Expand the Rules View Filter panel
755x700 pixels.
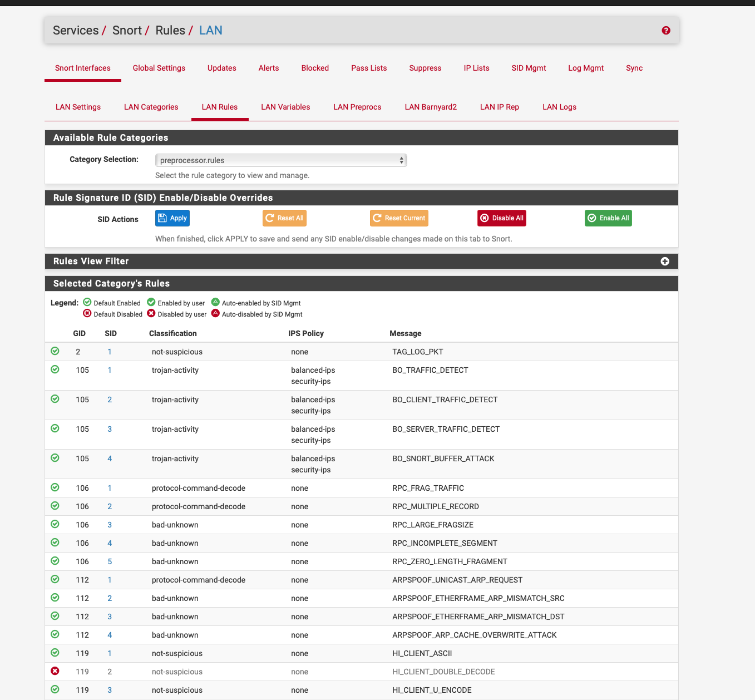pos(665,262)
